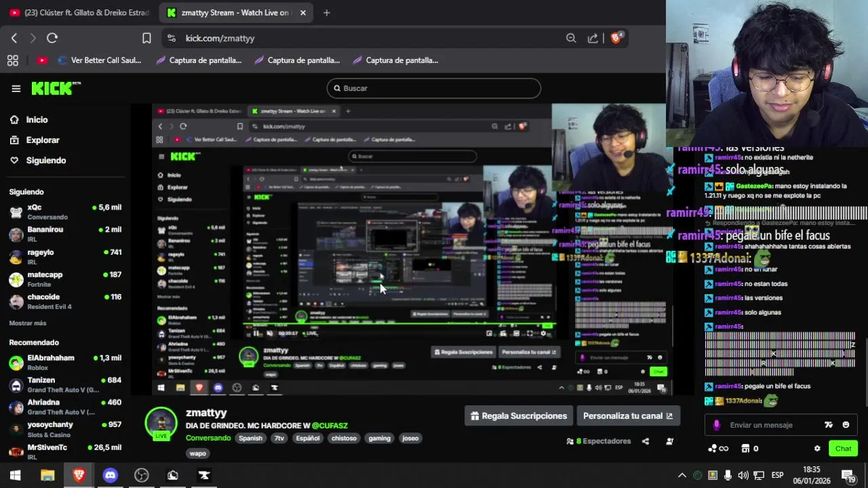Image resolution: width=868 pixels, height=488 pixels.
Task: Go to Inicio in the sidebar
Action: coord(29,119)
